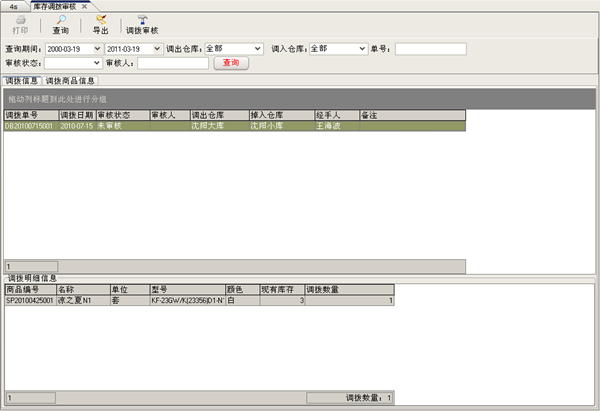Expand the end date 2011-03-19 dropdown
Viewport: 600px width, 411px height.
[x=157, y=48]
